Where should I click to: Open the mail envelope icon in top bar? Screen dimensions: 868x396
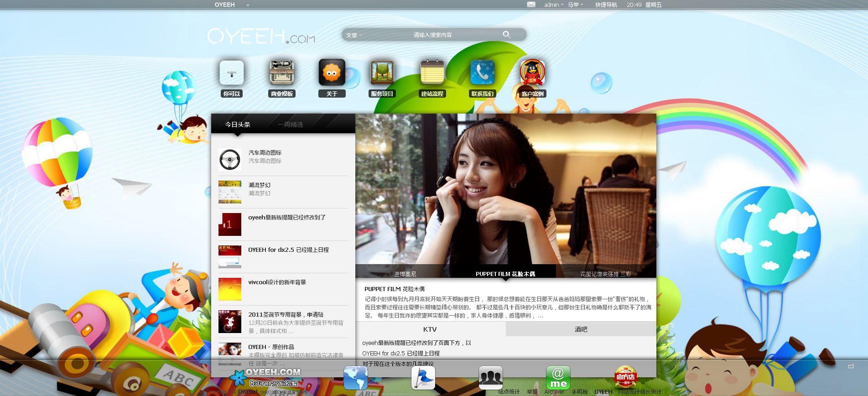coord(531,5)
